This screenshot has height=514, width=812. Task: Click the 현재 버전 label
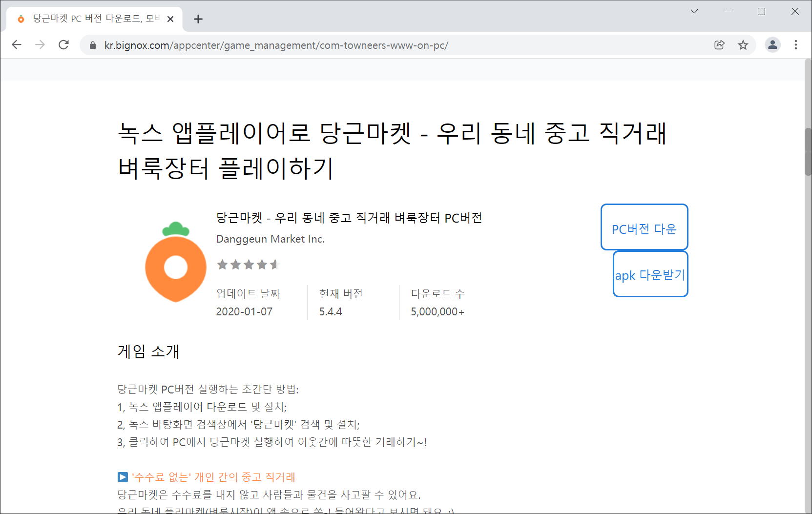(341, 293)
